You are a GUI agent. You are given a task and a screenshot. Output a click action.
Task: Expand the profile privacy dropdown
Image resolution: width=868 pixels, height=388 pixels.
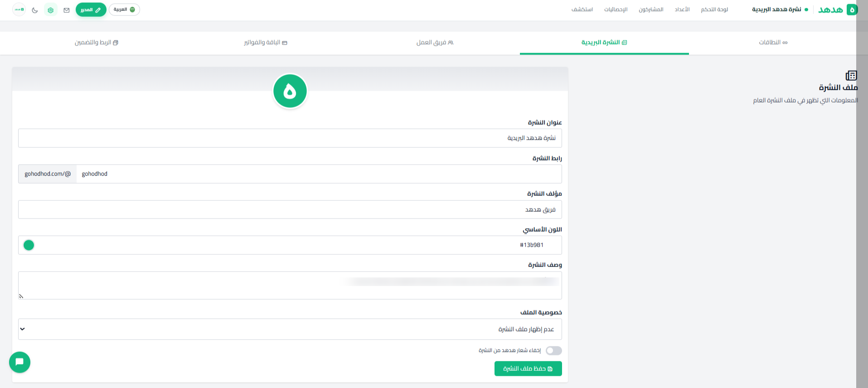point(290,329)
